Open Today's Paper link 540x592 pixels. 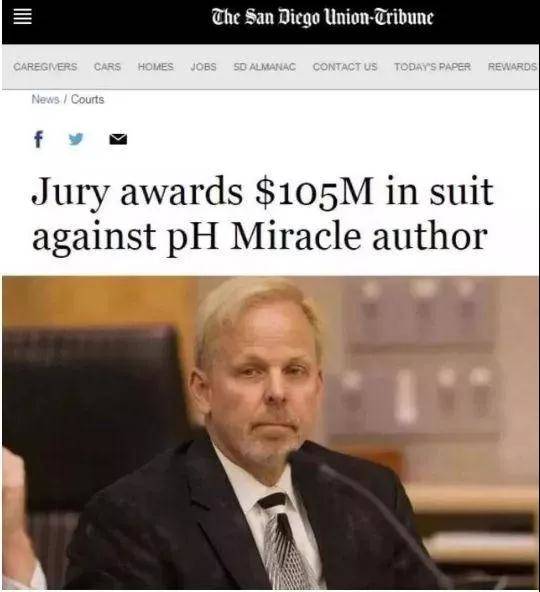click(432, 67)
